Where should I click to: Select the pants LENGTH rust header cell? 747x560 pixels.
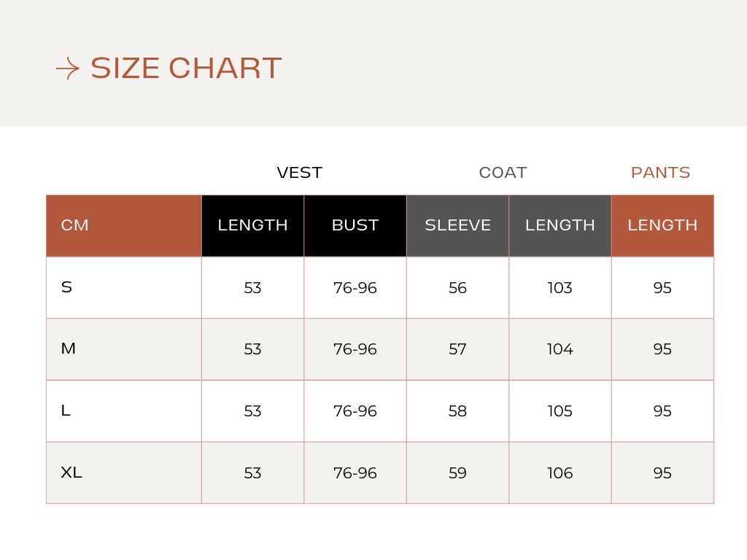coord(662,226)
